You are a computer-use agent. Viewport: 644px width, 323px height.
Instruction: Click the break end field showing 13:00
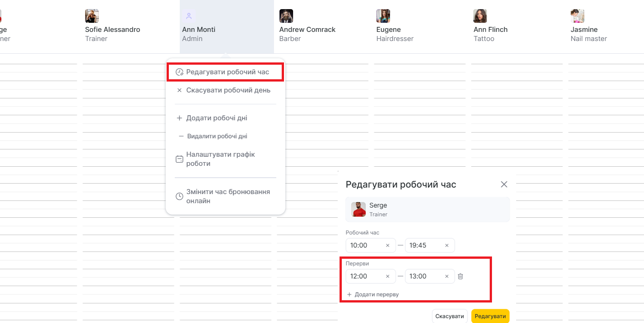(x=430, y=277)
